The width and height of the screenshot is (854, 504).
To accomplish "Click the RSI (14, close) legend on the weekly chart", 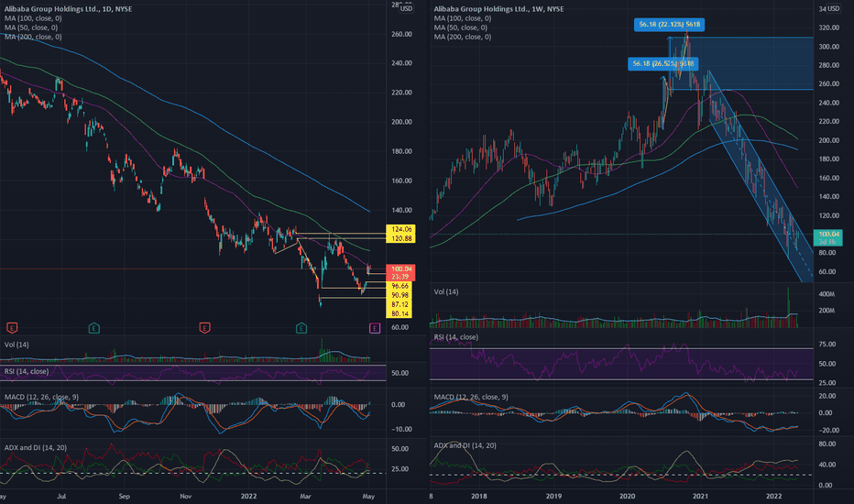I will 456,336.
